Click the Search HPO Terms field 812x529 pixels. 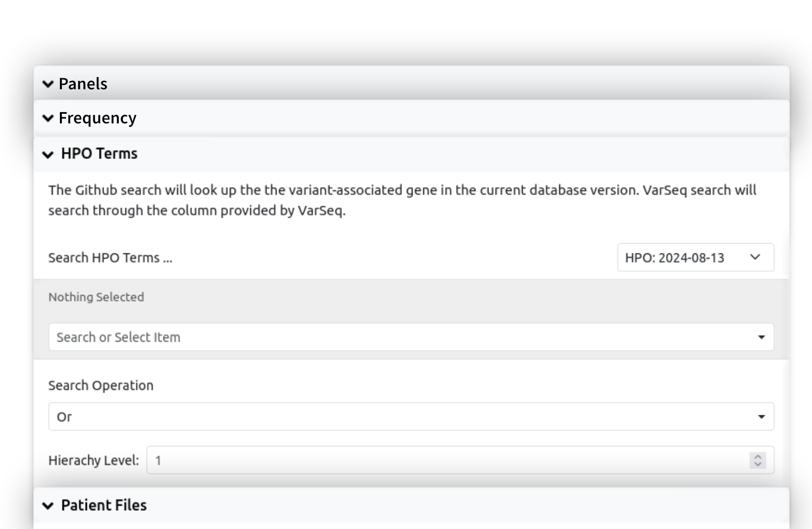point(110,257)
